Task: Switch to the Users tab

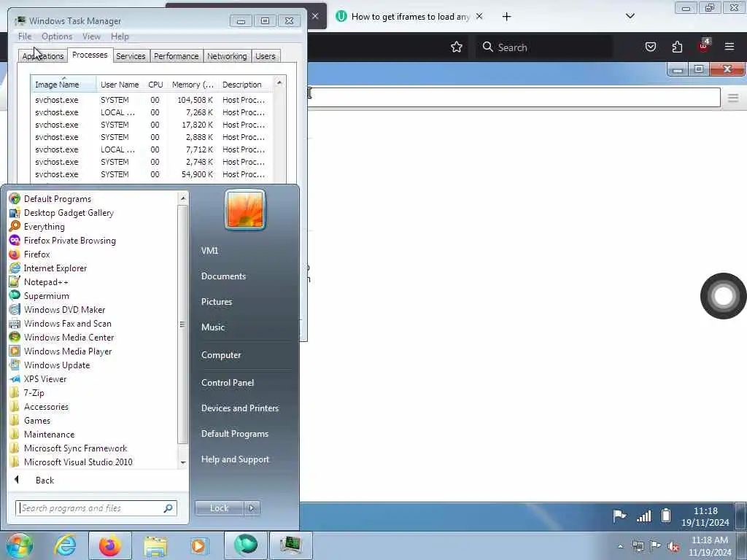Action: (x=266, y=56)
